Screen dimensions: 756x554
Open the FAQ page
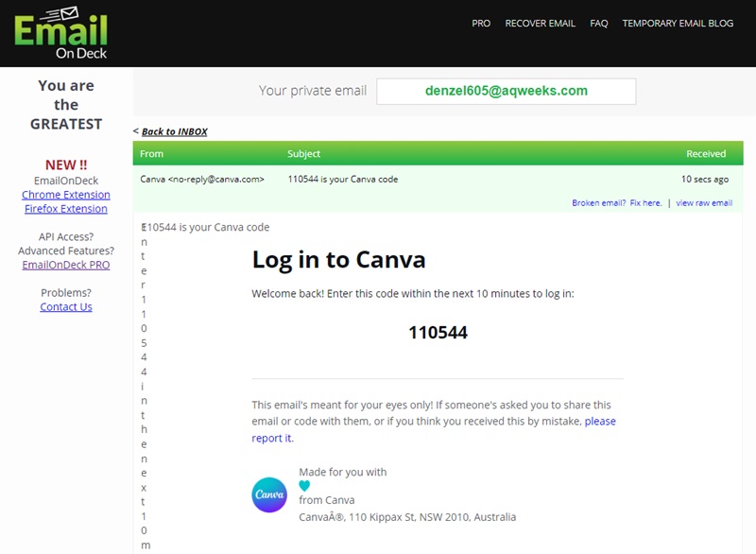(599, 23)
